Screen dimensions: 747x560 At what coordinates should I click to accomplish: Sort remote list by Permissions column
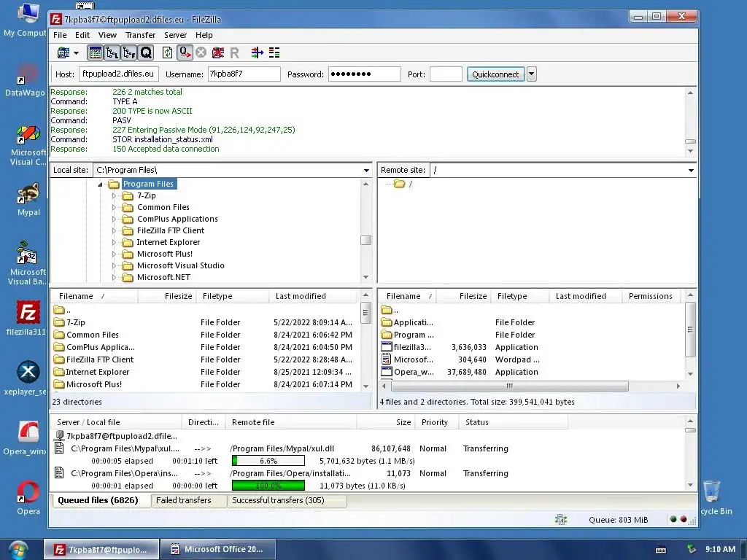tap(650, 296)
